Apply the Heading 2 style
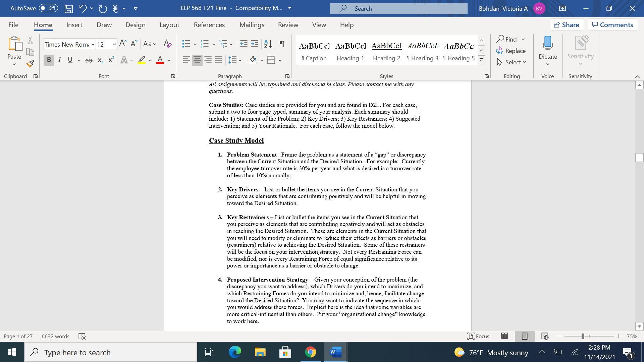 tap(387, 51)
